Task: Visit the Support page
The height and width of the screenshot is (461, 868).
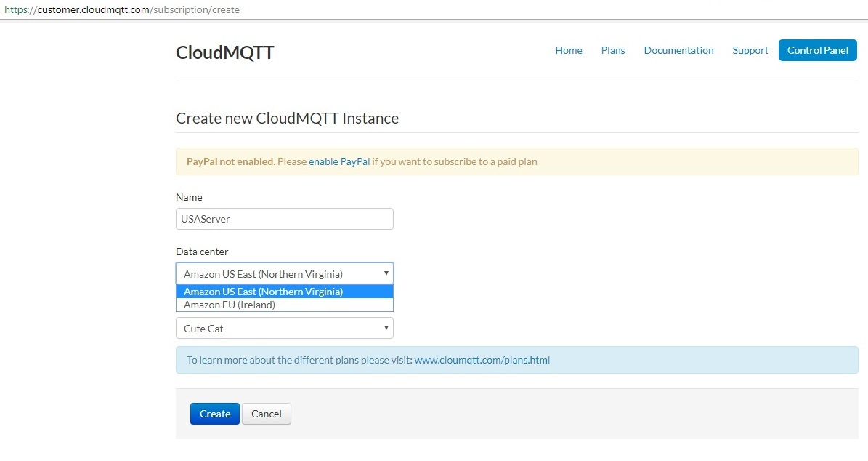Action: (x=750, y=50)
